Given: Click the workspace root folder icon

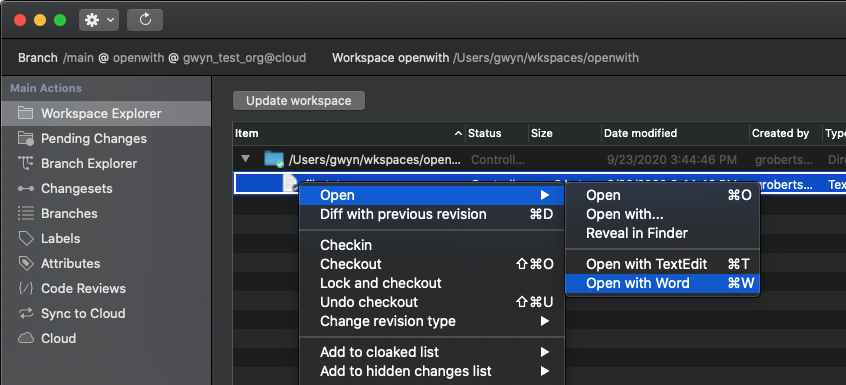Looking at the screenshot, I should coord(274,159).
